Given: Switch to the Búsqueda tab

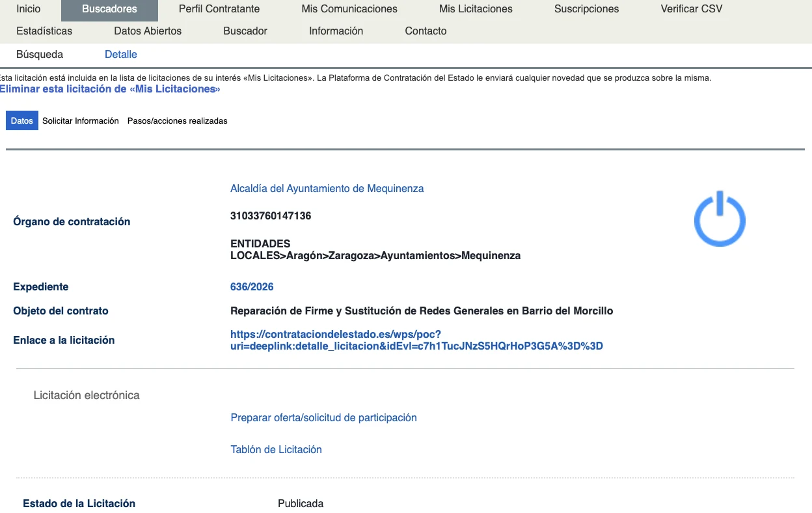Looking at the screenshot, I should pos(40,54).
